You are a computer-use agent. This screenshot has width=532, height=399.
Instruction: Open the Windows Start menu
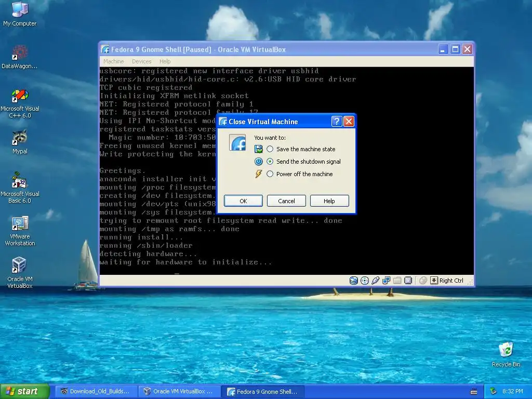pyautogui.click(x=24, y=391)
